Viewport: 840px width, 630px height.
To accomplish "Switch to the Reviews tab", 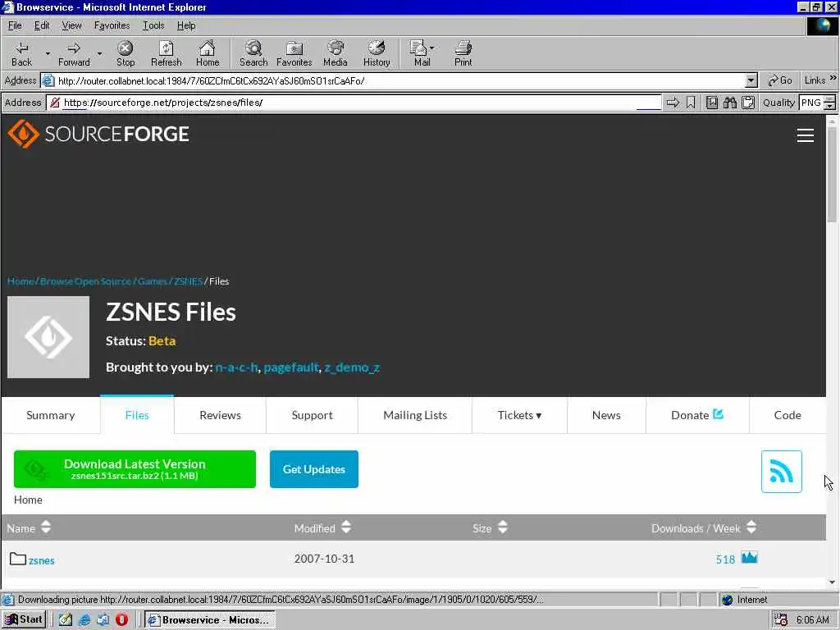I will (220, 415).
